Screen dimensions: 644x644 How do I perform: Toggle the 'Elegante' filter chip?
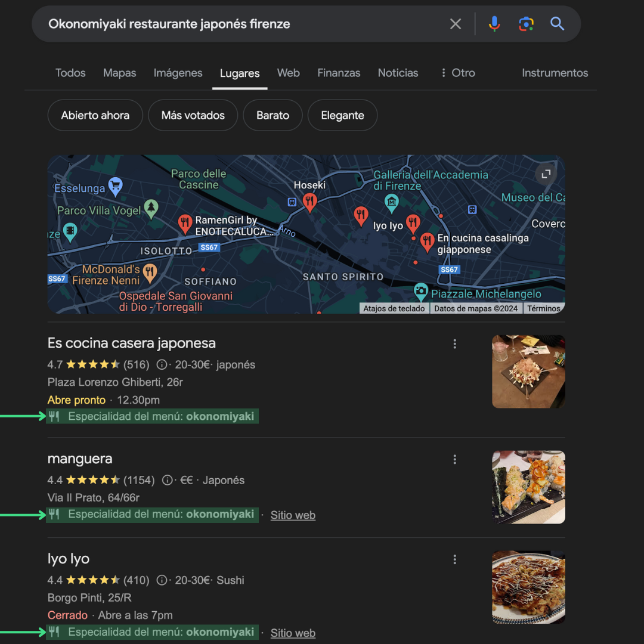342,116
